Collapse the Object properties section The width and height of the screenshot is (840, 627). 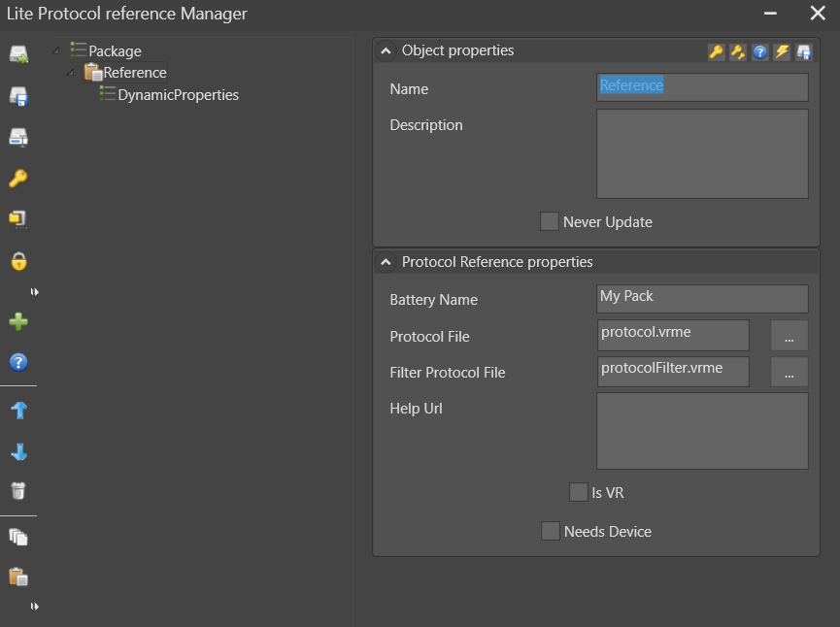click(x=386, y=51)
